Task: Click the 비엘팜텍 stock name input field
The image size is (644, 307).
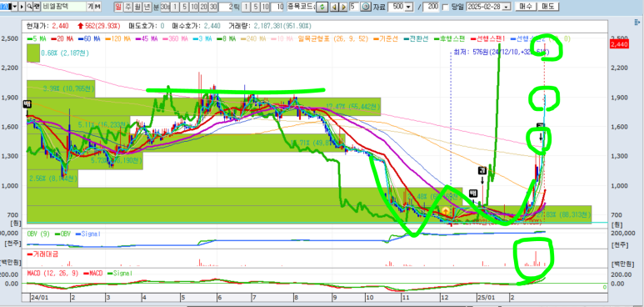Action: coord(63,7)
